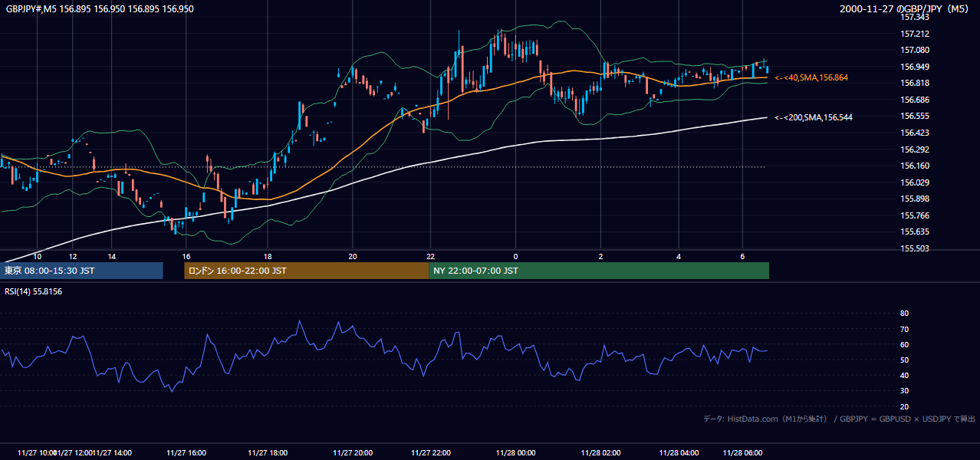Click the 11/27 14:00 bottom date label
The height and width of the screenshot is (460, 980).
[x=111, y=452]
